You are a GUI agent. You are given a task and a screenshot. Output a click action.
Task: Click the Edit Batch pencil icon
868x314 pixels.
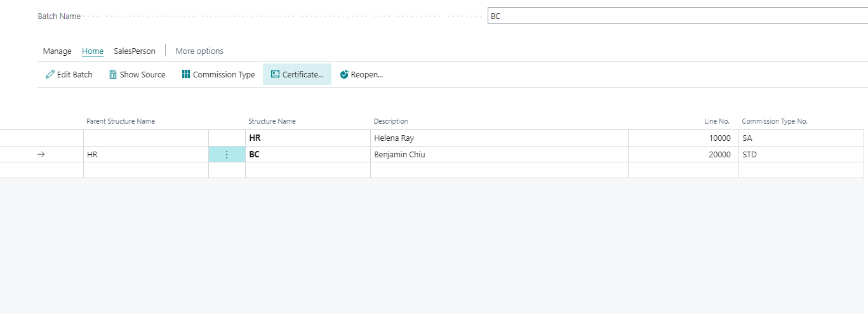(50, 75)
